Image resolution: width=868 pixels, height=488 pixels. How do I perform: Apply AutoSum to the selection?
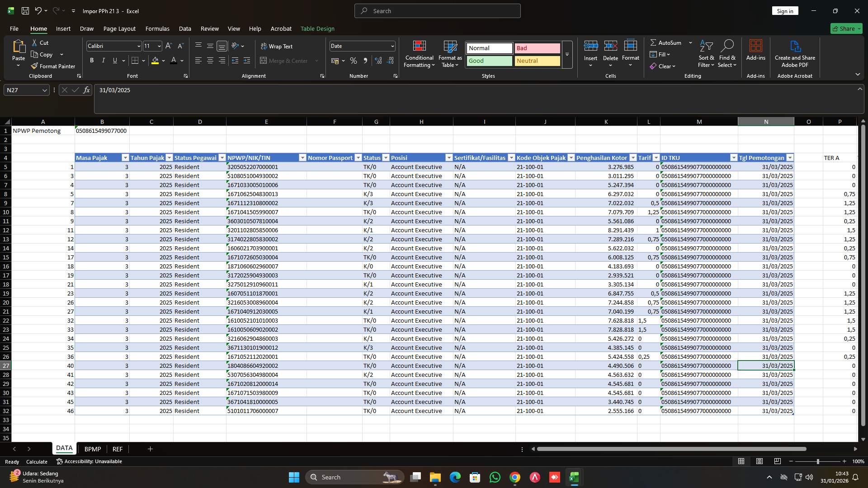point(667,42)
